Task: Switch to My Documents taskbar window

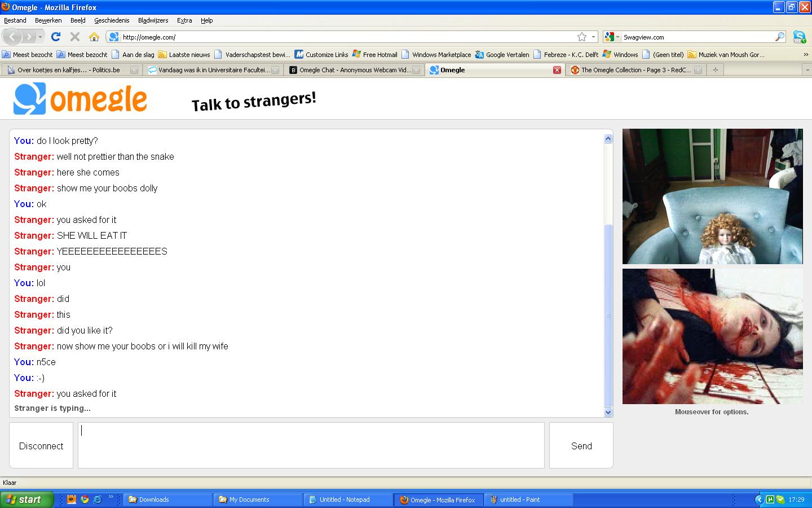Action: [258, 500]
